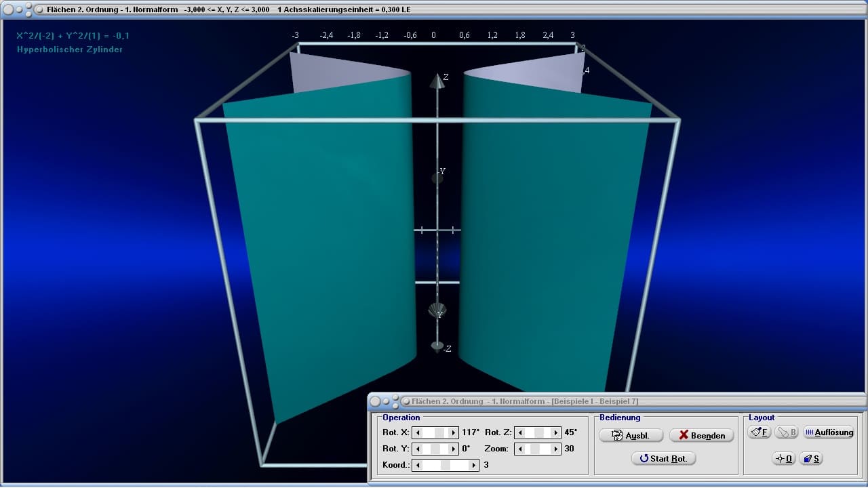Click the -2,4 axis scale label

326,35
